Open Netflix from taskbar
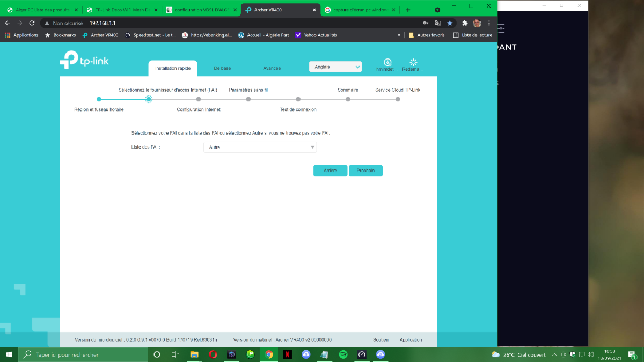Viewport: 644px width, 362px height. pos(287,354)
